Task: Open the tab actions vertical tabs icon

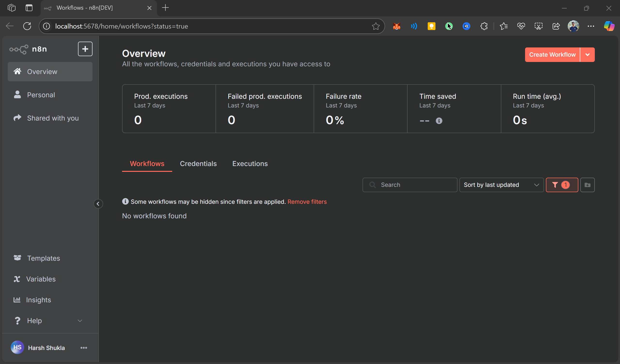Action: click(x=29, y=8)
